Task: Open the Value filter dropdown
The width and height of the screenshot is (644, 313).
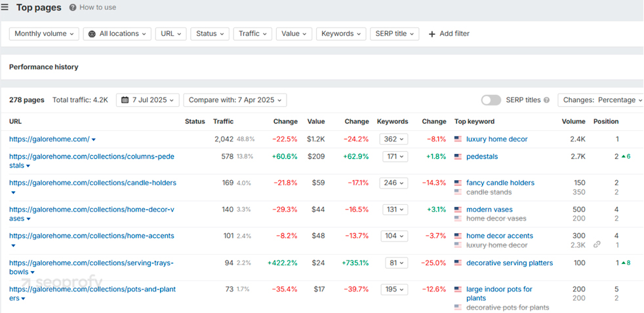Action: pyautogui.click(x=294, y=33)
